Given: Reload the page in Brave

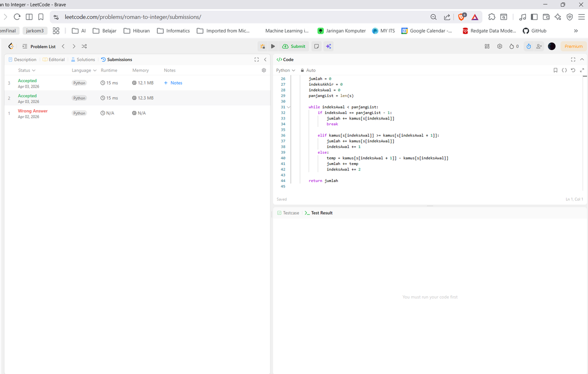Looking at the screenshot, I should 17,17.
